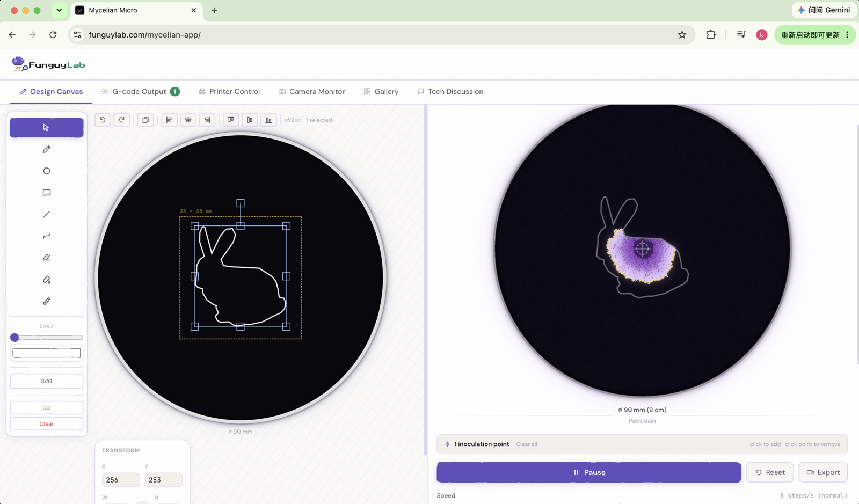The height and width of the screenshot is (504, 859).
Task: Open the stroke color swatch
Action: [x=47, y=353]
